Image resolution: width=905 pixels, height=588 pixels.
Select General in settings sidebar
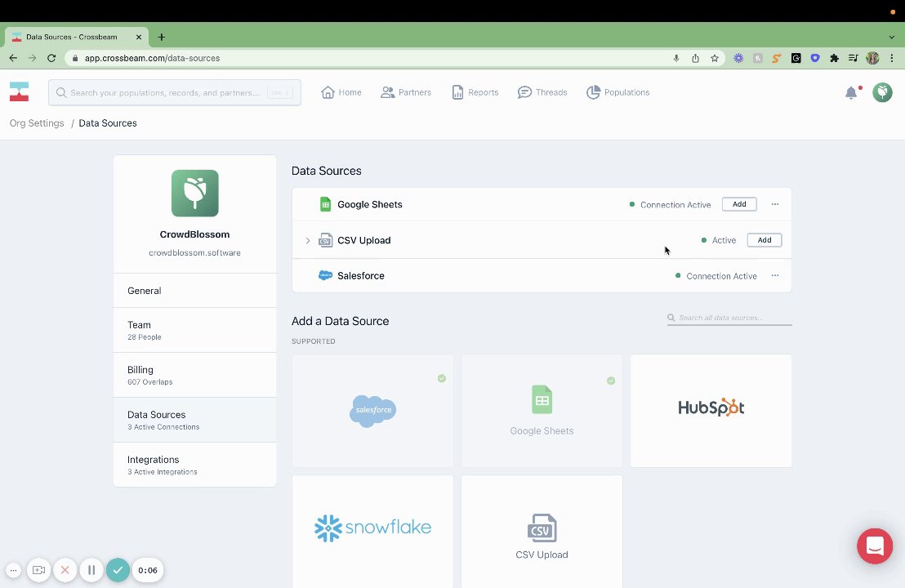click(195, 290)
